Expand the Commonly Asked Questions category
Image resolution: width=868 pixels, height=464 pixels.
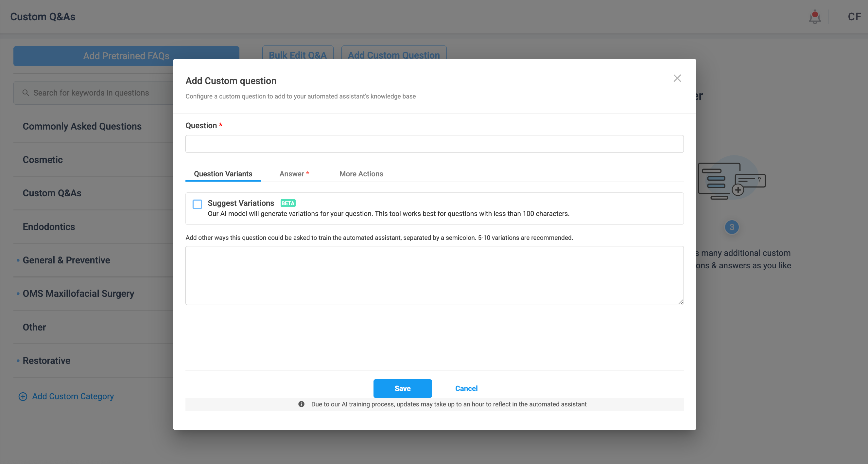[82, 126]
